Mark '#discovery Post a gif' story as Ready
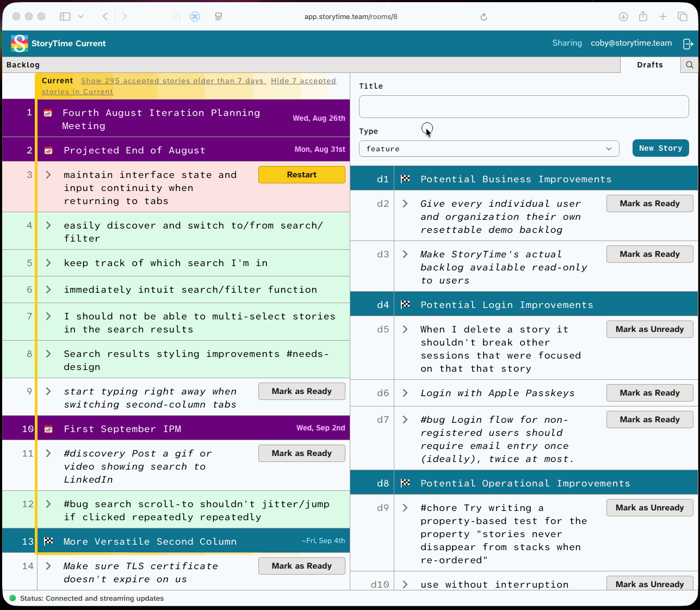 tap(302, 453)
